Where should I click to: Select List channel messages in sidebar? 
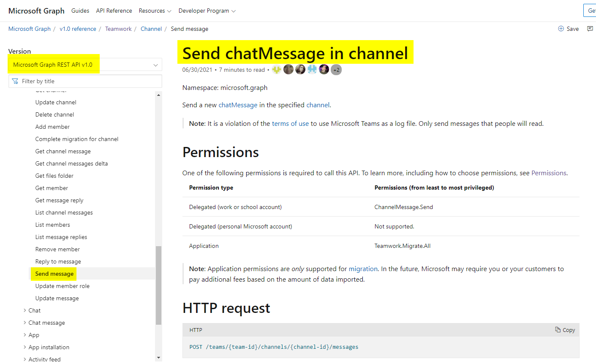pyautogui.click(x=64, y=212)
